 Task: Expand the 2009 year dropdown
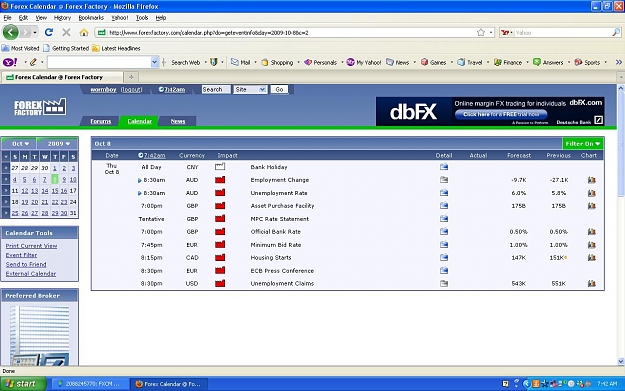[58, 143]
